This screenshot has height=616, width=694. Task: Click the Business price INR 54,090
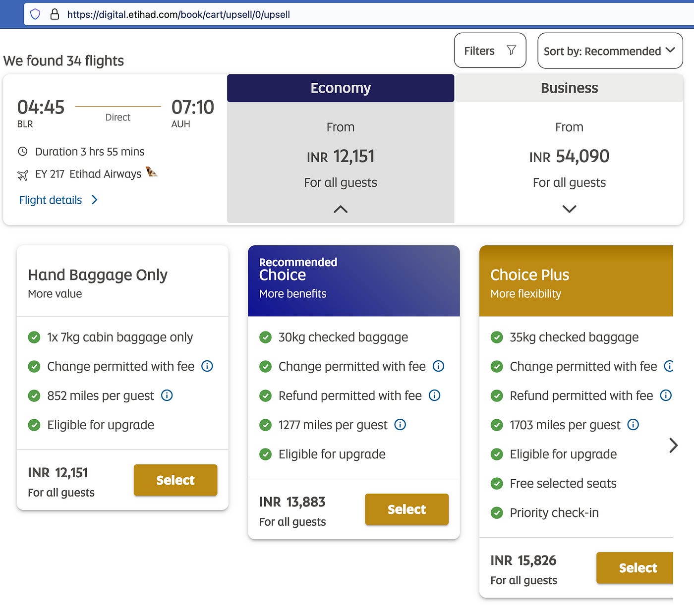click(x=569, y=157)
